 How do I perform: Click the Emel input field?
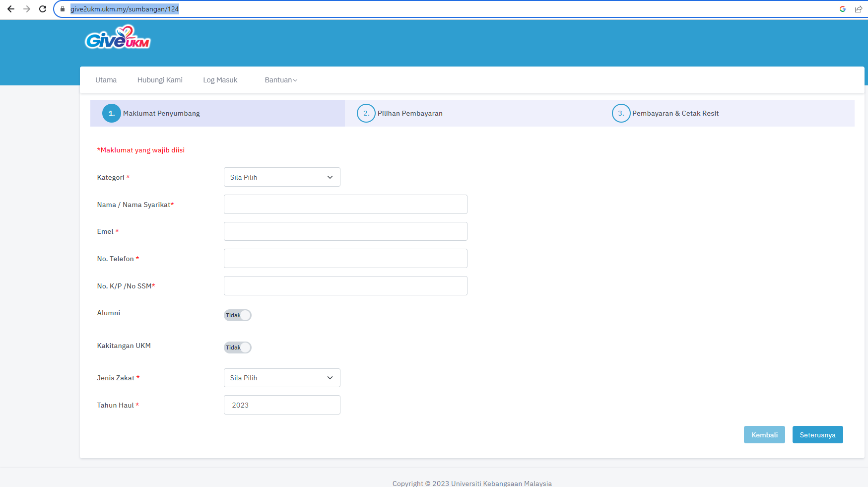click(345, 231)
